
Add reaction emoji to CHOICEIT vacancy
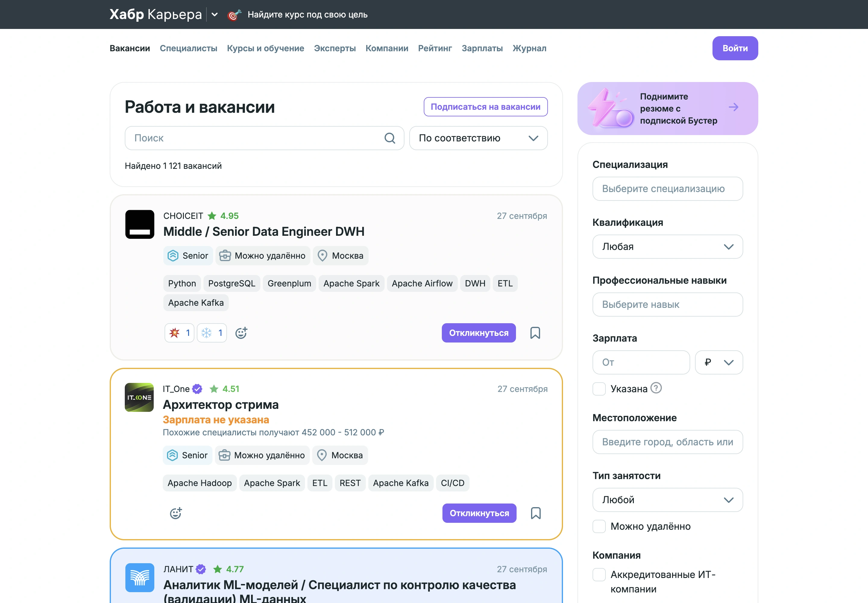[x=241, y=333]
